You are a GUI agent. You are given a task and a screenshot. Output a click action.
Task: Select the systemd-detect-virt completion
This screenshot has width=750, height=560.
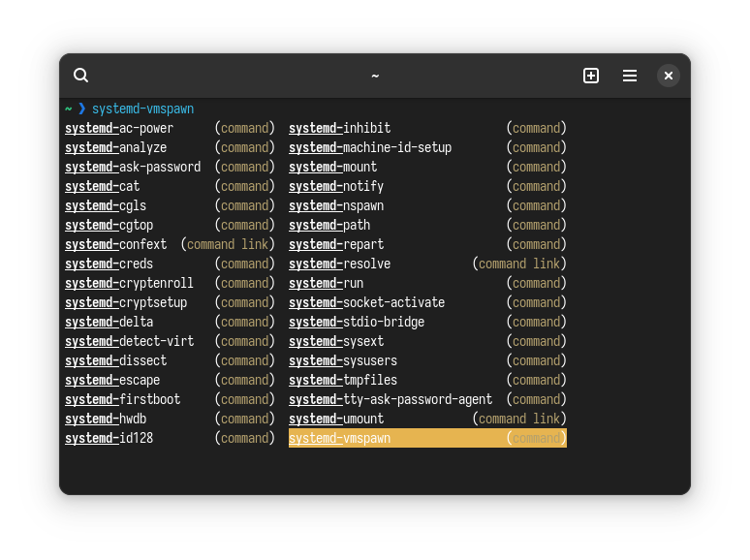coord(129,341)
